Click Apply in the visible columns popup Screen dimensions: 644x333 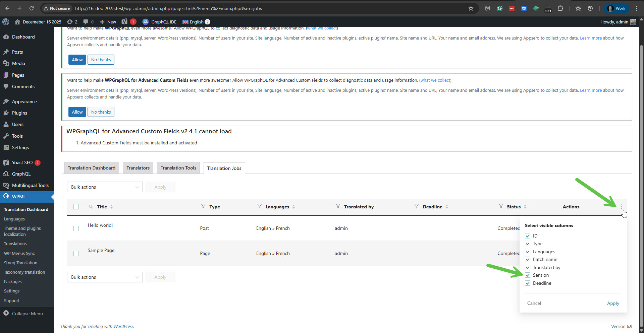[x=613, y=303]
